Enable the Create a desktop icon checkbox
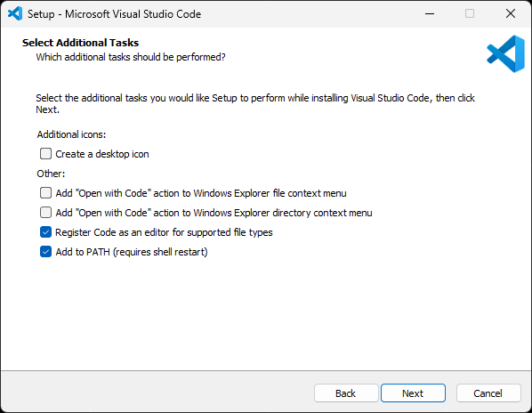The image size is (532, 413). point(45,154)
